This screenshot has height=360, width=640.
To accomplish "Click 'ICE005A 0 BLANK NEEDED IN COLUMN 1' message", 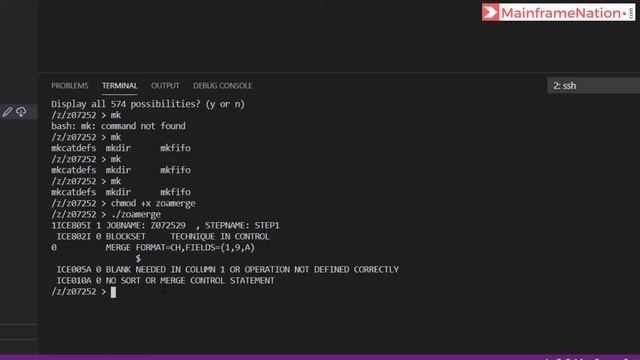I will [x=227, y=269].
